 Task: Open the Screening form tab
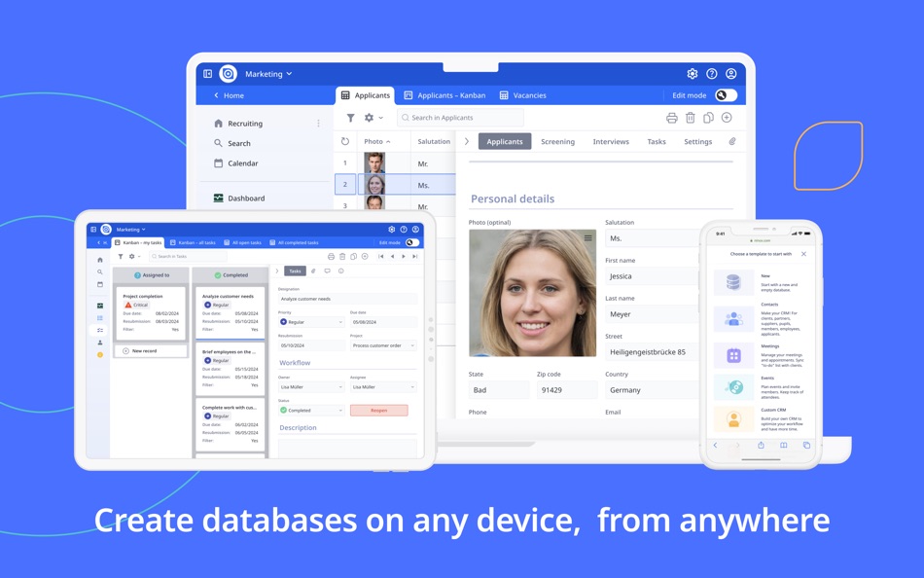pyautogui.click(x=557, y=141)
